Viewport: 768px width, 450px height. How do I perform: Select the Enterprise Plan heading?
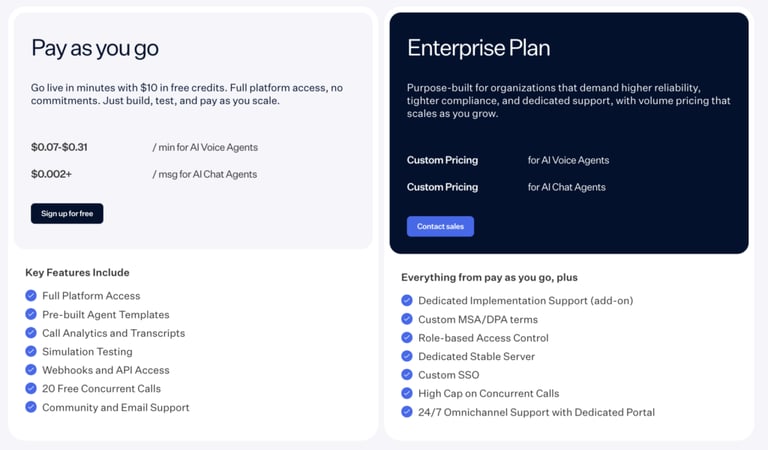[479, 48]
